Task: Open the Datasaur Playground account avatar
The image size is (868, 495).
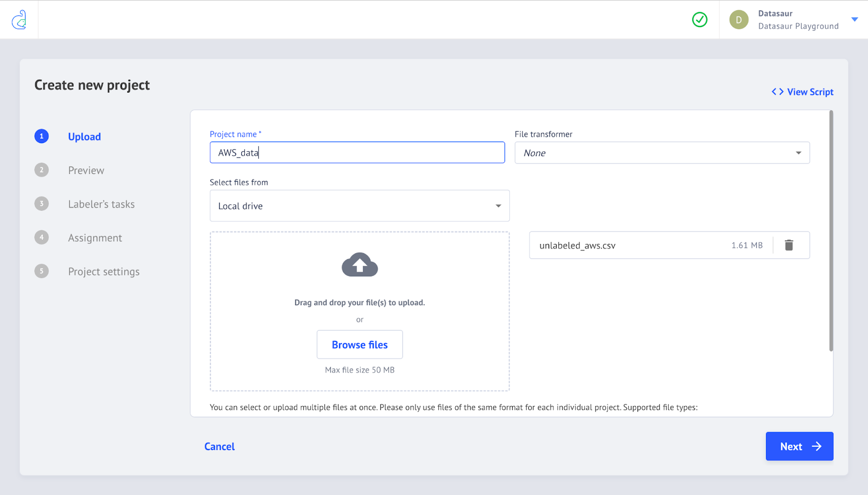Action: pyautogui.click(x=739, y=20)
